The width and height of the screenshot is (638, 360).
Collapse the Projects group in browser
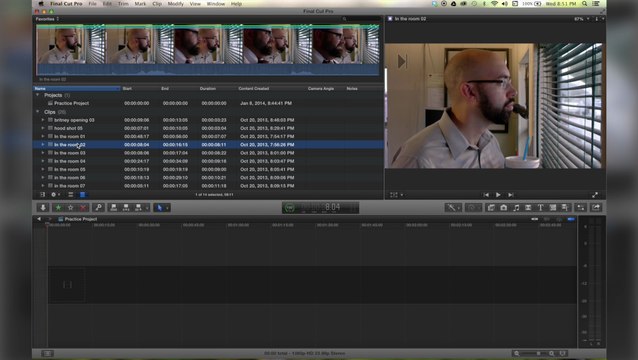click(x=37, y=95)
